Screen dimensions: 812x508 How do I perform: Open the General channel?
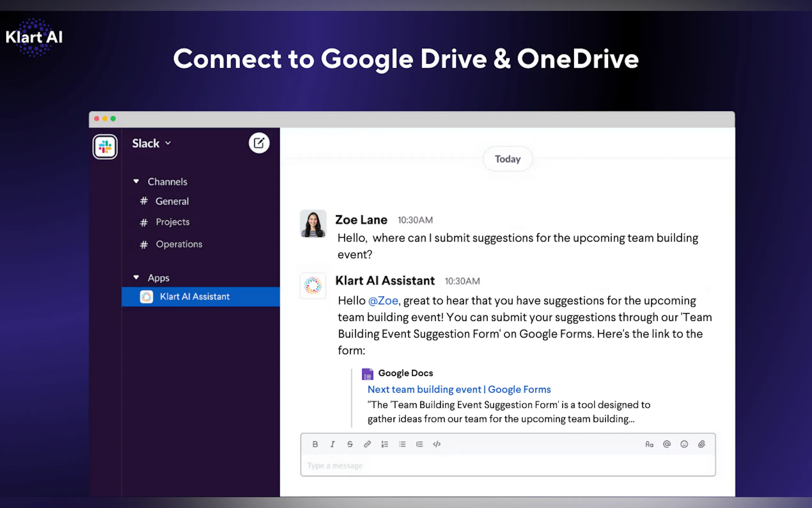click(172, 201)
